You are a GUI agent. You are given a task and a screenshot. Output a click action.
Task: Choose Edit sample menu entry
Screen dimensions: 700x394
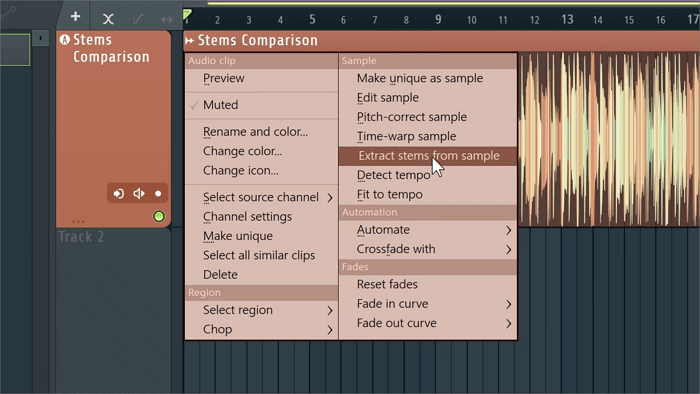[x=428, y=97]
